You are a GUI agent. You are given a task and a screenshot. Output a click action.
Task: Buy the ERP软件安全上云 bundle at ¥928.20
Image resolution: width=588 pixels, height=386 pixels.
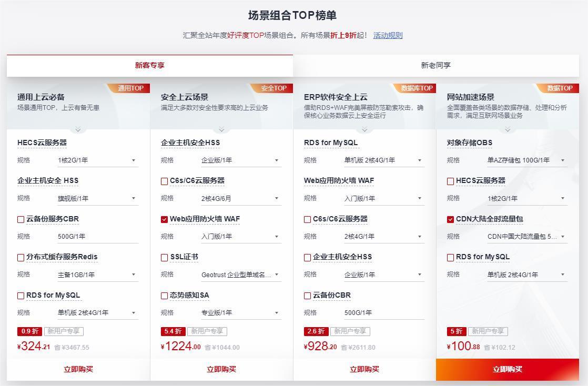pyautogui.click(x=364, y=370)
